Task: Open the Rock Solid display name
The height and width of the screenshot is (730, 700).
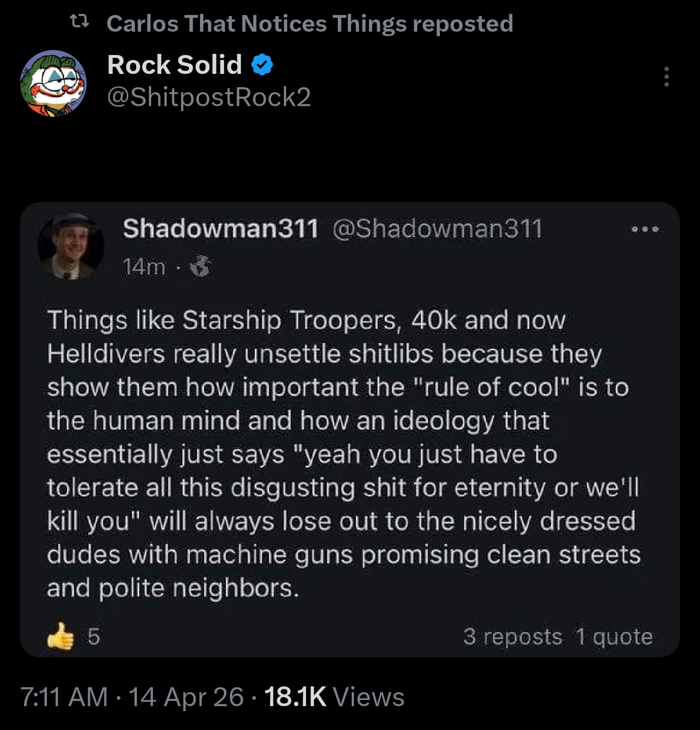Action: click(x=174, y=64)
